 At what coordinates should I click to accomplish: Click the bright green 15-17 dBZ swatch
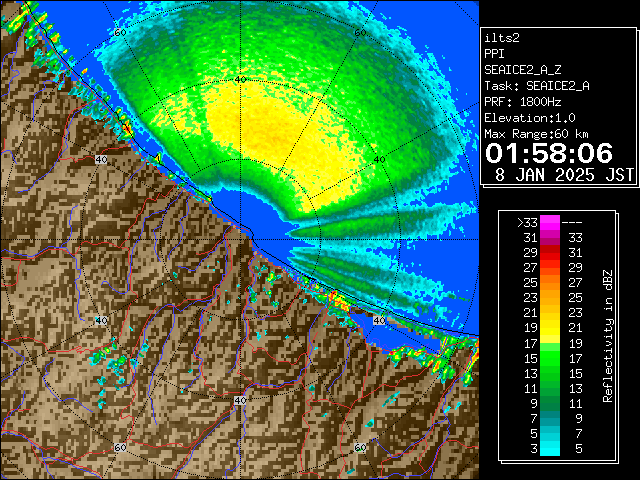click(550, 358)
